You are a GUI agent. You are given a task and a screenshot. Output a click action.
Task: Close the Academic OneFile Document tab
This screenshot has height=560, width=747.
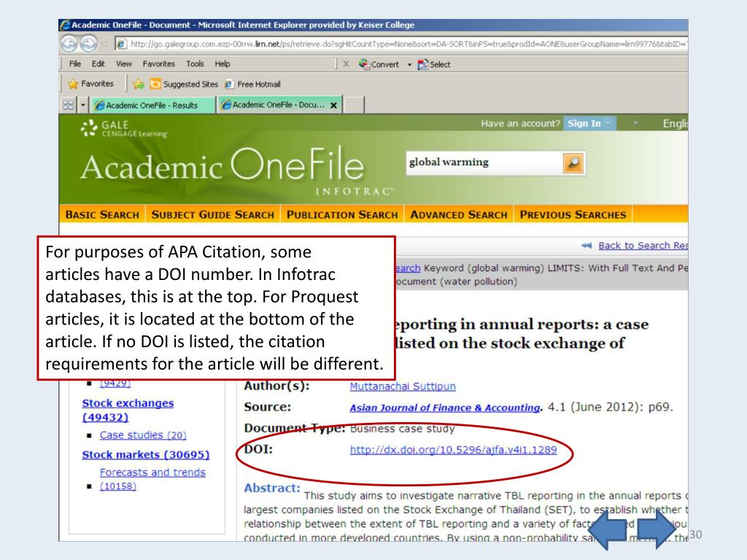tap(334, 105)
